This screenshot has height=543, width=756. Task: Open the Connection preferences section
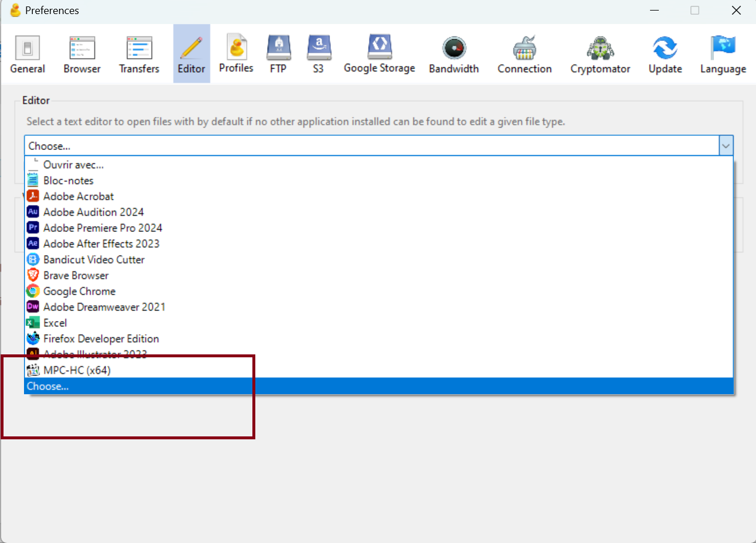click(x=525, y=54)
